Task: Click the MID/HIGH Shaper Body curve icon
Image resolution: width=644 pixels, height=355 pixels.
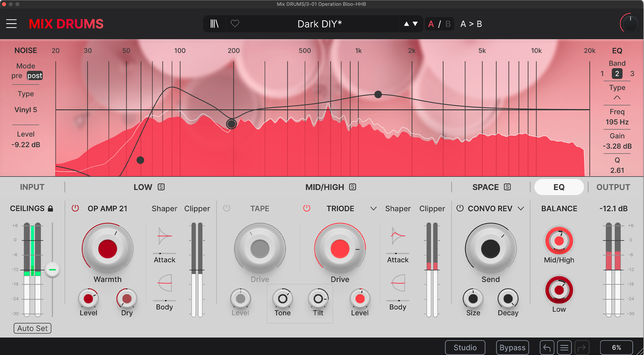Action: coord(398,283)
